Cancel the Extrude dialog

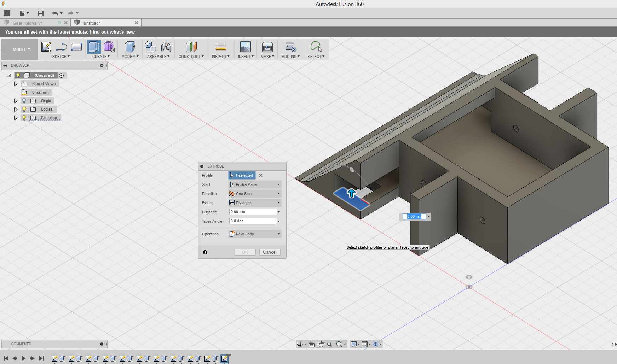[270, 252]
